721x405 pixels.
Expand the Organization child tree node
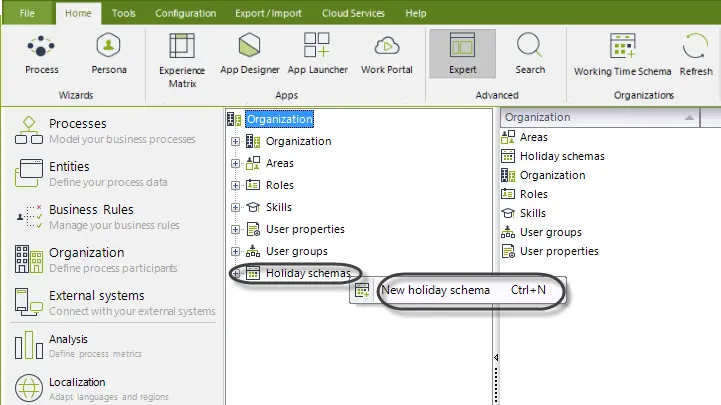click(235, 141)
